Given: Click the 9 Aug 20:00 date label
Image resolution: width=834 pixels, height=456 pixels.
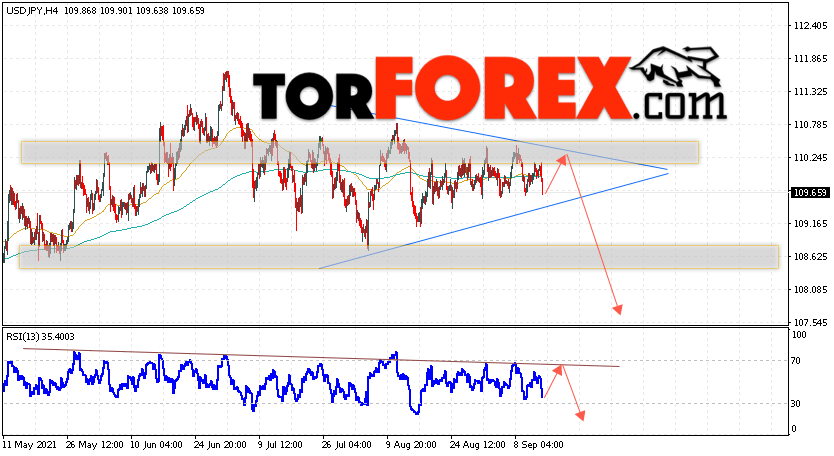Looking at the screenshot, I should pos(411,445).
